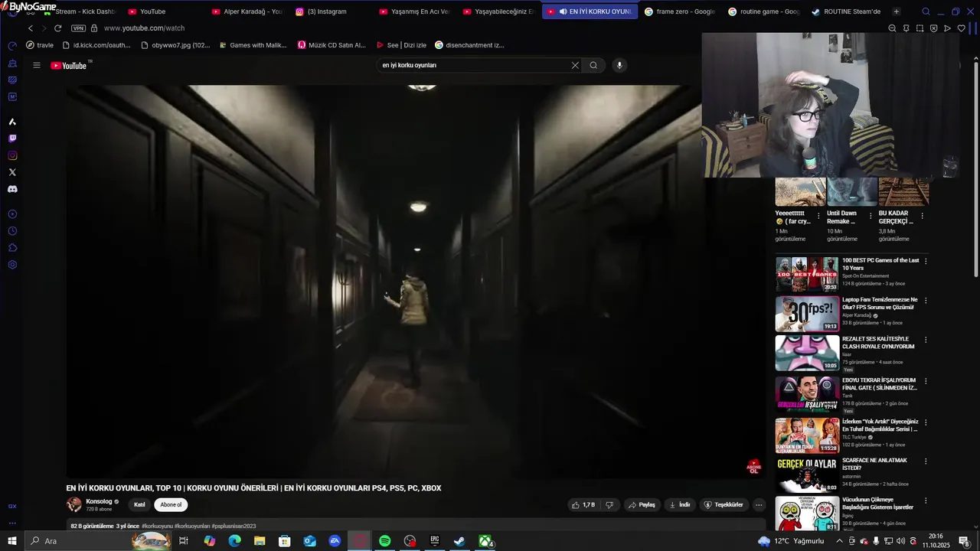980x551 pixels.
Task: Click the Abone Ol watermark on the video
Action: [753, 467]
